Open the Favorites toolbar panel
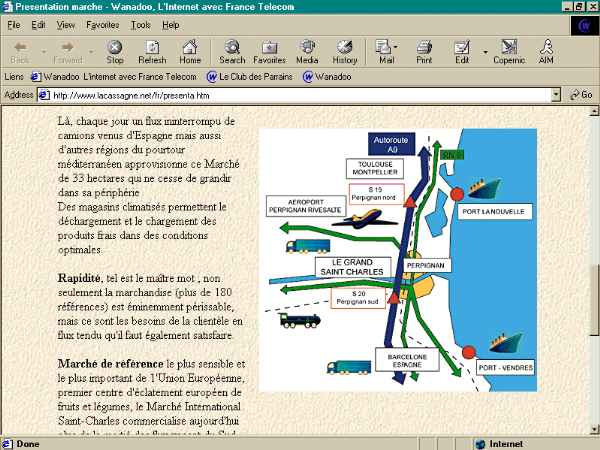Screen dimensions: 600x450 [269, 50]
